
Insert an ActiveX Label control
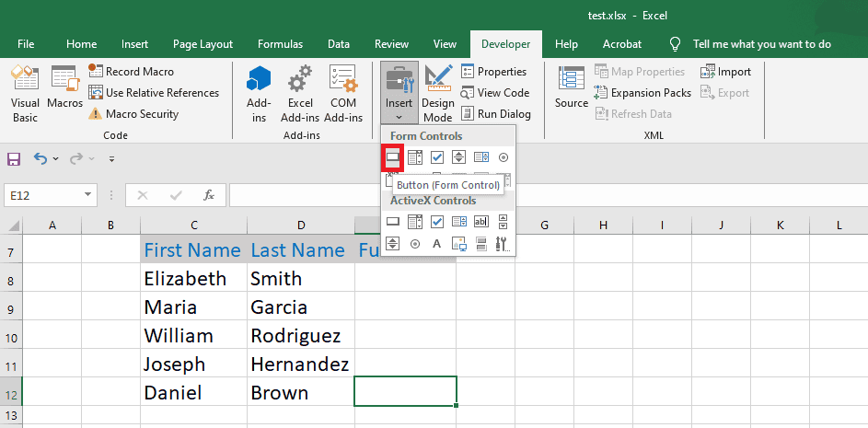pos(436,244)
